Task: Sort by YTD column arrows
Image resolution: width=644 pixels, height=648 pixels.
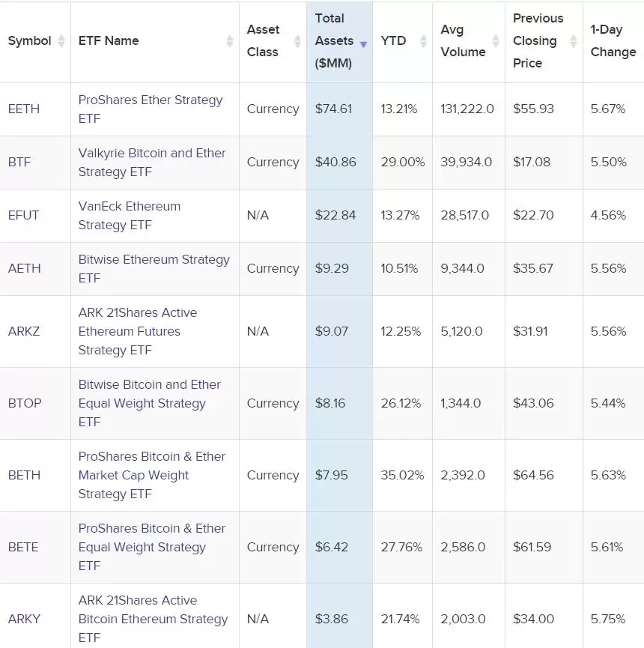Action: point(424,41)
